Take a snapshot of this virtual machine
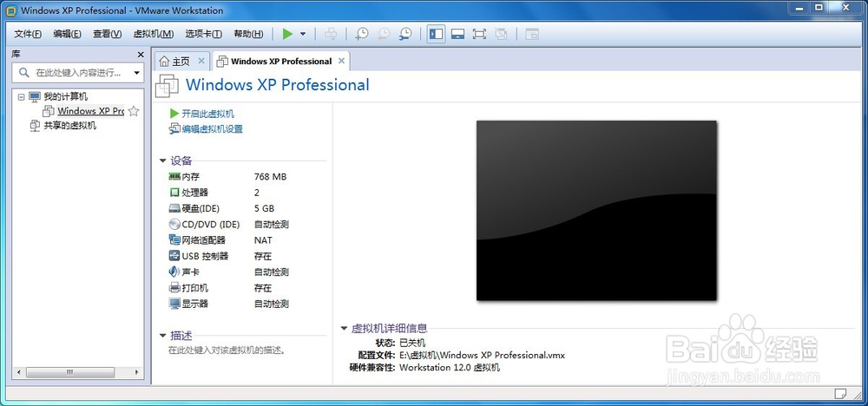 361,35
